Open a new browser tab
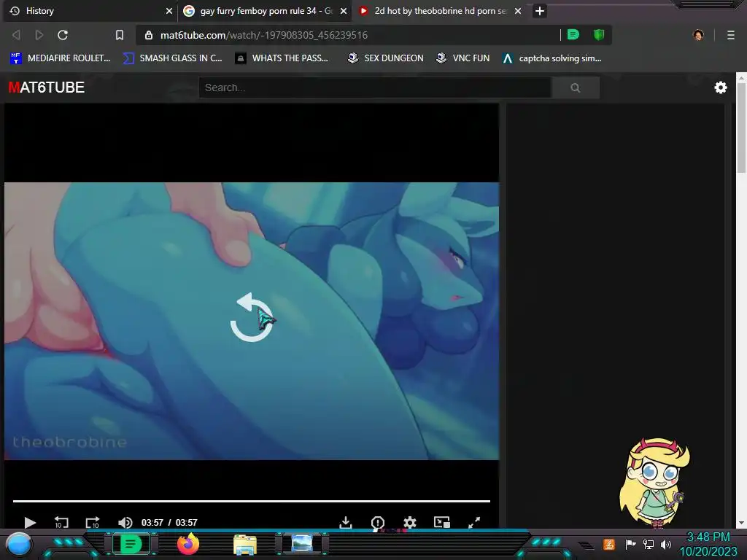The width and height of the screenshot is (747, 560). 539,11
